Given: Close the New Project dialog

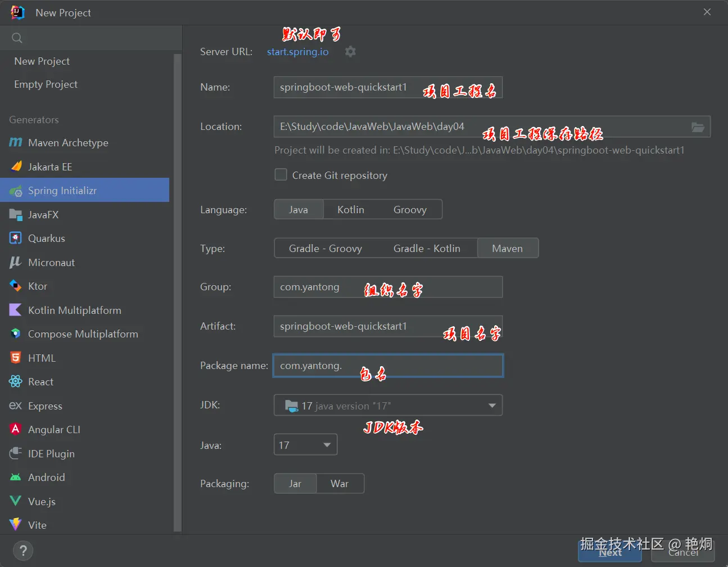Looking at the screenshot, I should point(707,12).
